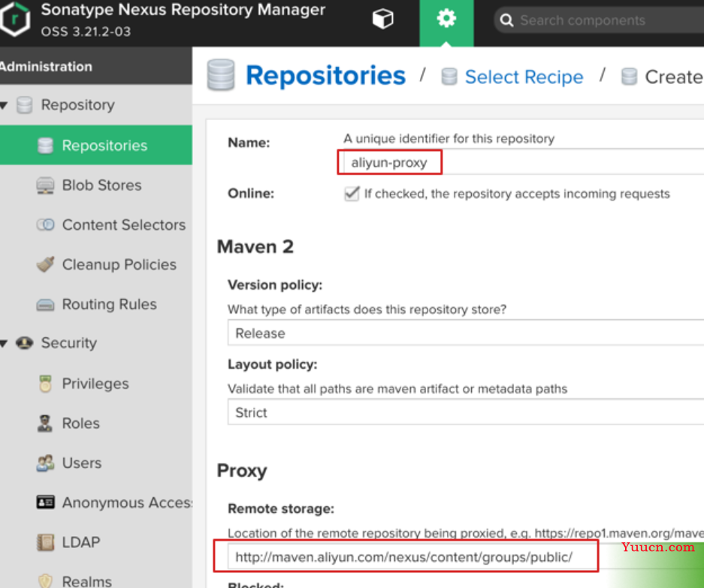Click the Create breadcrumb database icon
Viewport: 704px width, 588px height.
(629, 77)
